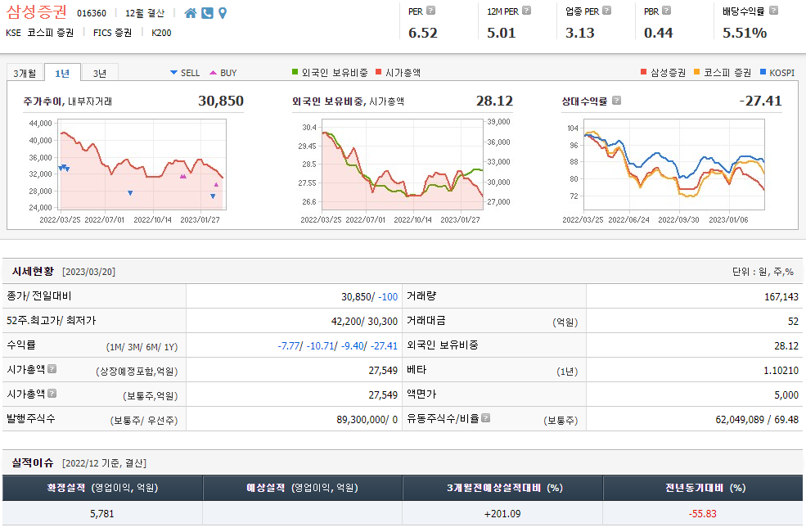Click 발행주식수 value 89,300,000/ 0
The height and width of the screenshot is (532, 806).
pyautogui.click(x=367, y=419)
